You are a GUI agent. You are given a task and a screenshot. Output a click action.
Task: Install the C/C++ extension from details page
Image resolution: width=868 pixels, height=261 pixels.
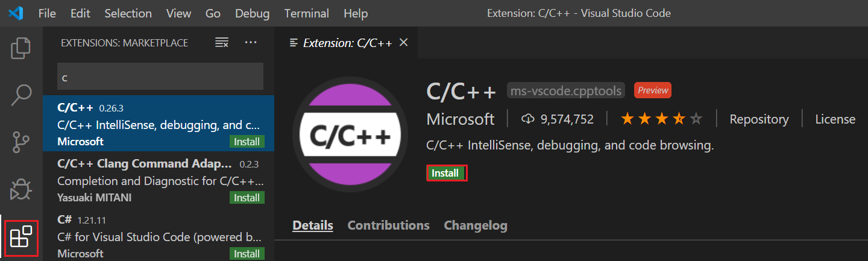pos(446,173)
